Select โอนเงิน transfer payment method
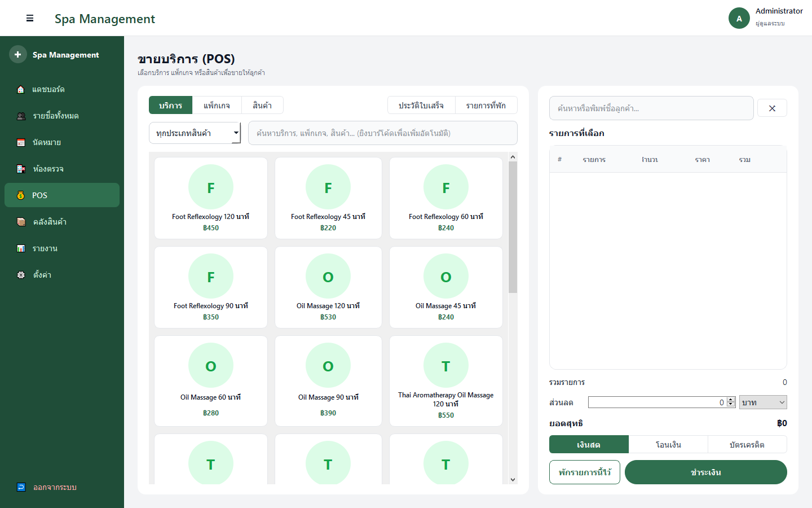 (668, 444)
